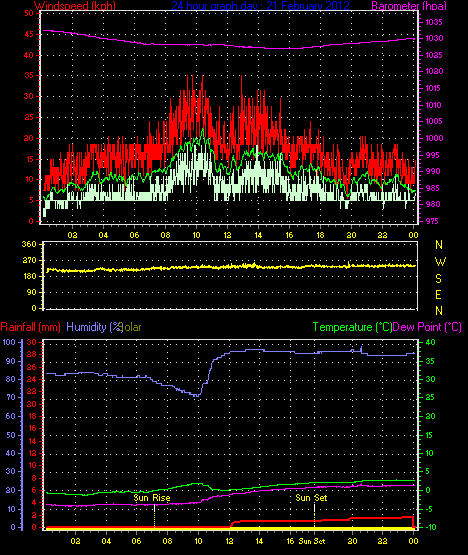
Task: Click the Temperature (°C) legend label
Action: pos(352,327)
